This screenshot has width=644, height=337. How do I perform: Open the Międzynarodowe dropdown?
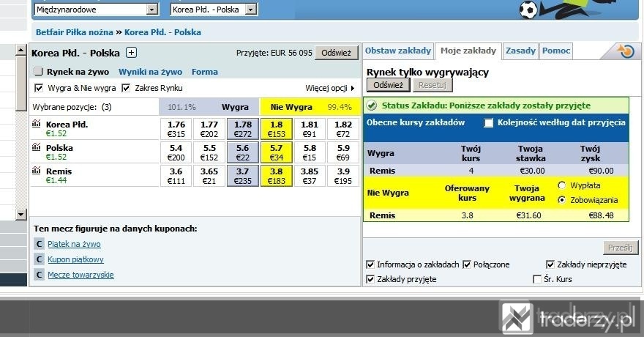(97, 10)
